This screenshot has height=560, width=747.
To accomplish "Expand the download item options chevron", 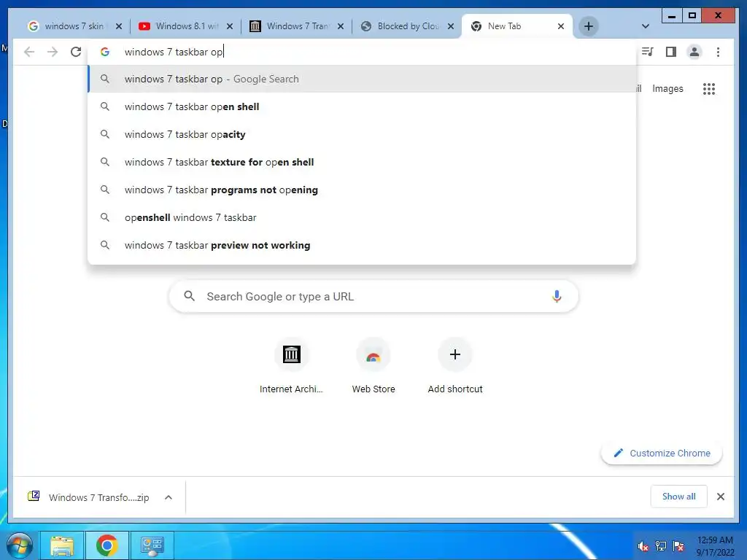I will (x=169, y=497).
